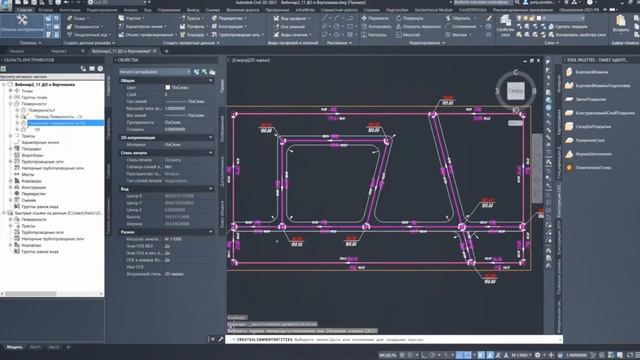640x360 pixels.
Task: Click the Участок (Parcel) ribbon tool
Action: pos(131,18)
